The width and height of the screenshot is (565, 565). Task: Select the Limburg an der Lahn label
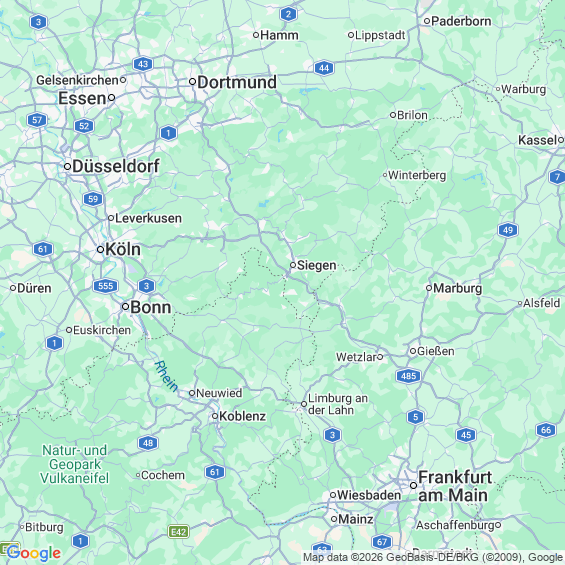coord(338,404)
